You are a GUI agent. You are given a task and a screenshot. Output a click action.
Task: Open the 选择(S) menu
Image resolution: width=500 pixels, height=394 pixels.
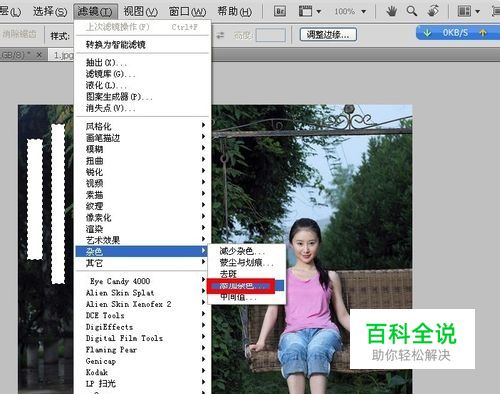pyautogui.click(x=50, y=12)
